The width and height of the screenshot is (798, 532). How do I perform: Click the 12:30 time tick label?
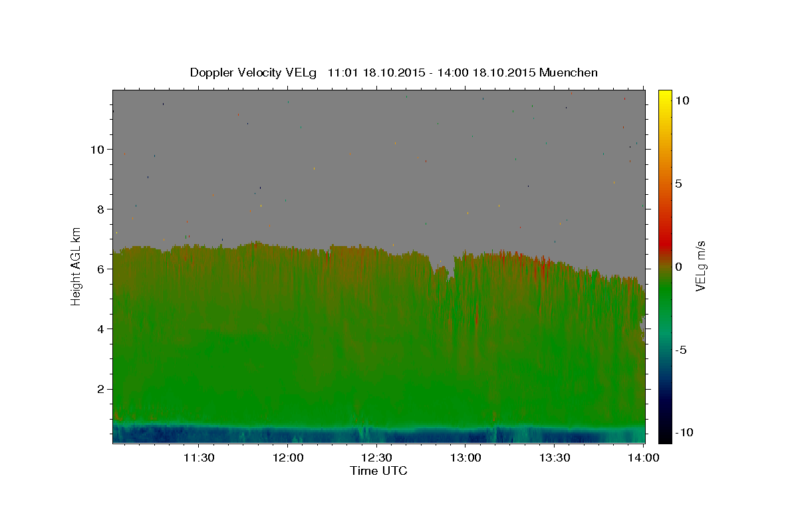click(376, 458)
